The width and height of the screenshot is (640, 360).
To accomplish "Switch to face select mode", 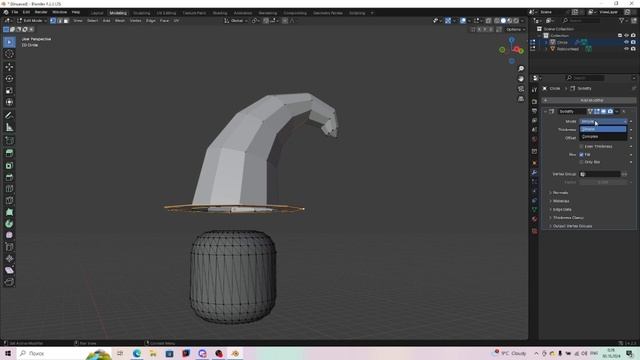I will tap(66, 20).
